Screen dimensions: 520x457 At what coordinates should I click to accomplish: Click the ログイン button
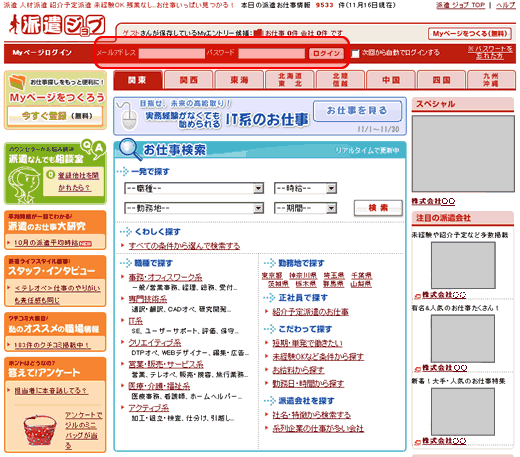[x=326, y=53]
